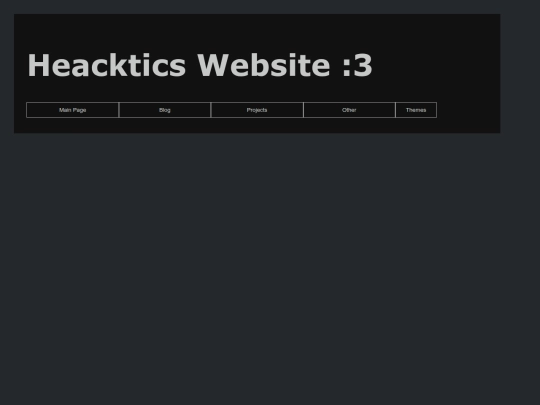Go to the Blog section
The image size is (540, 405).
coord(165,110)
